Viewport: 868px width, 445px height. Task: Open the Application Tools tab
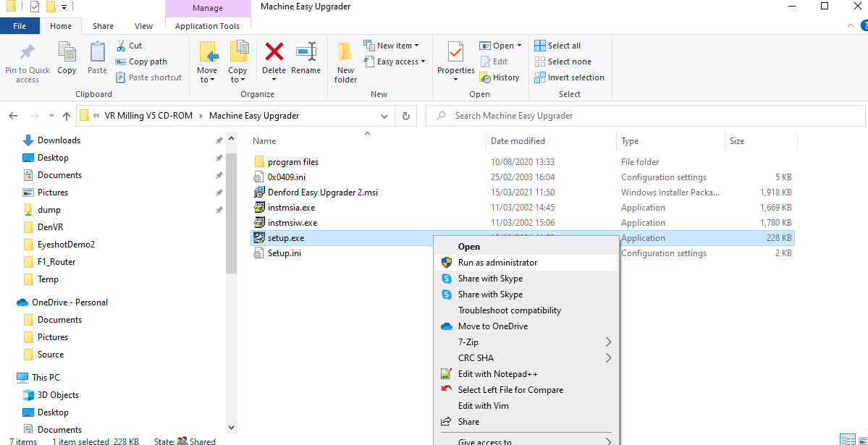pos(207,26)
